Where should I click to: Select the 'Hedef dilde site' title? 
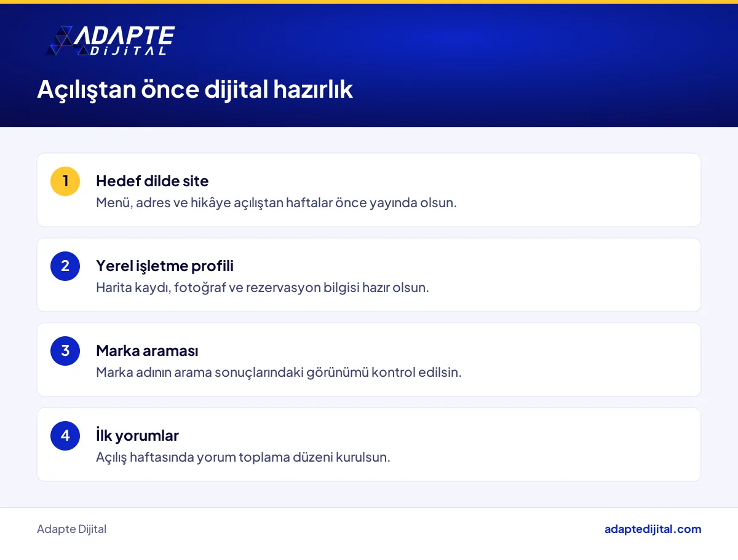[x=153, y=181]
